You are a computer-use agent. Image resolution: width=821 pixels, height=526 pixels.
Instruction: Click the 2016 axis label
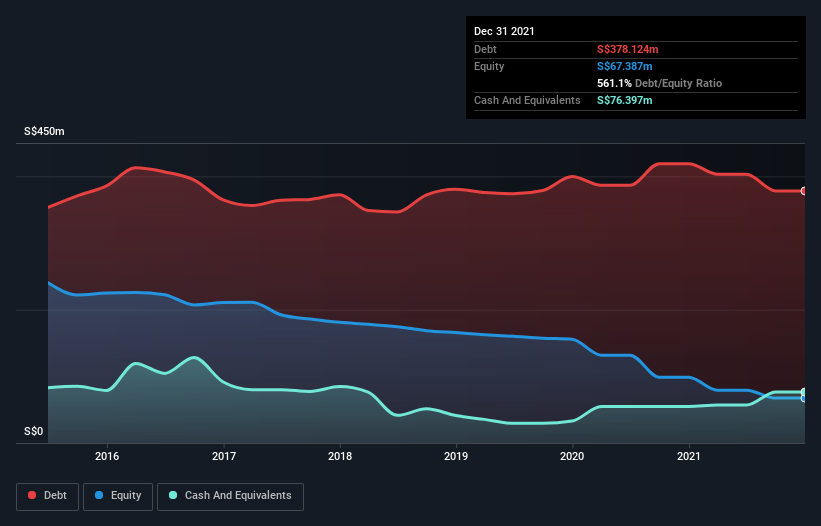pyautogui.click(x=107, y=456)
